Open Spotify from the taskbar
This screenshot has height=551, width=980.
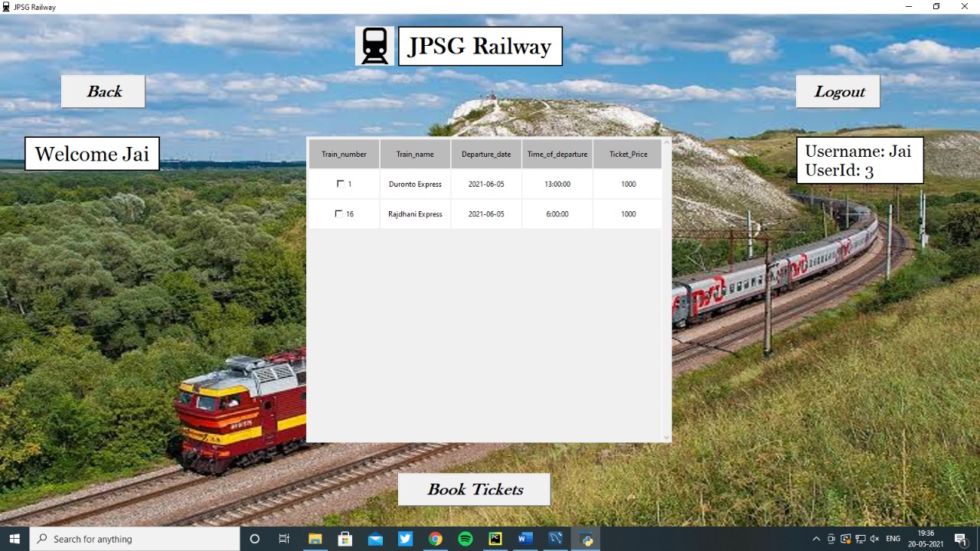[465, 540]
